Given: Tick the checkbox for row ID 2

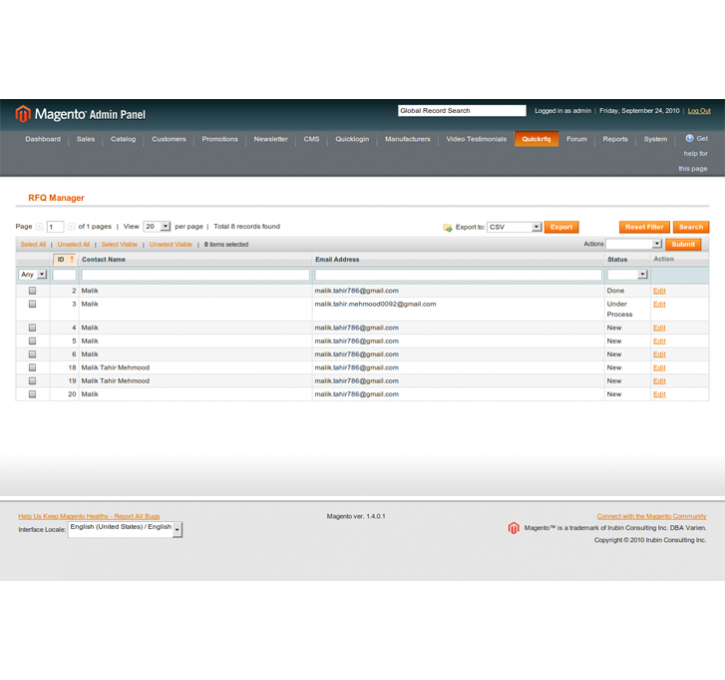Looking at the screenshot, I should pyautogui.click(x=32, y=291).
